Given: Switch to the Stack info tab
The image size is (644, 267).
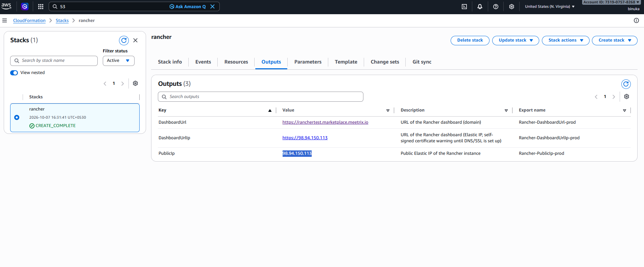Looking at the screenshot, I should 170,62.
